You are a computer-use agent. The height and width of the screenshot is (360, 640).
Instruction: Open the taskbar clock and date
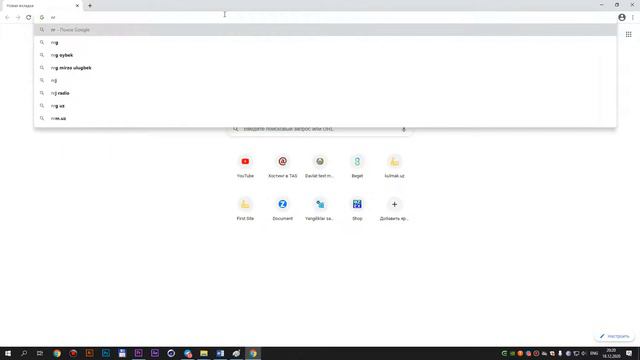coord(611,353)
